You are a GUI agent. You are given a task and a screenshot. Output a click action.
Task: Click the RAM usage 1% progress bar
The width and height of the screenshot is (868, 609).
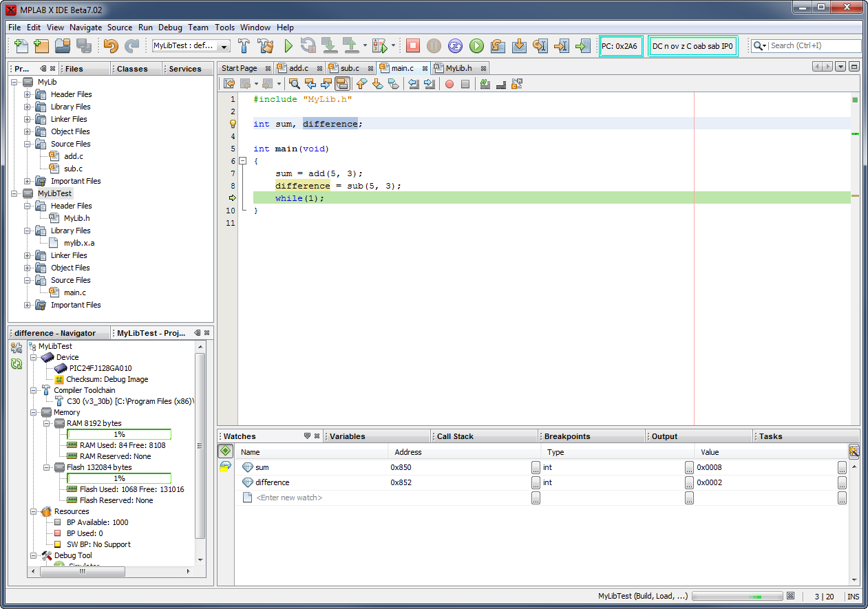[119, 434]
